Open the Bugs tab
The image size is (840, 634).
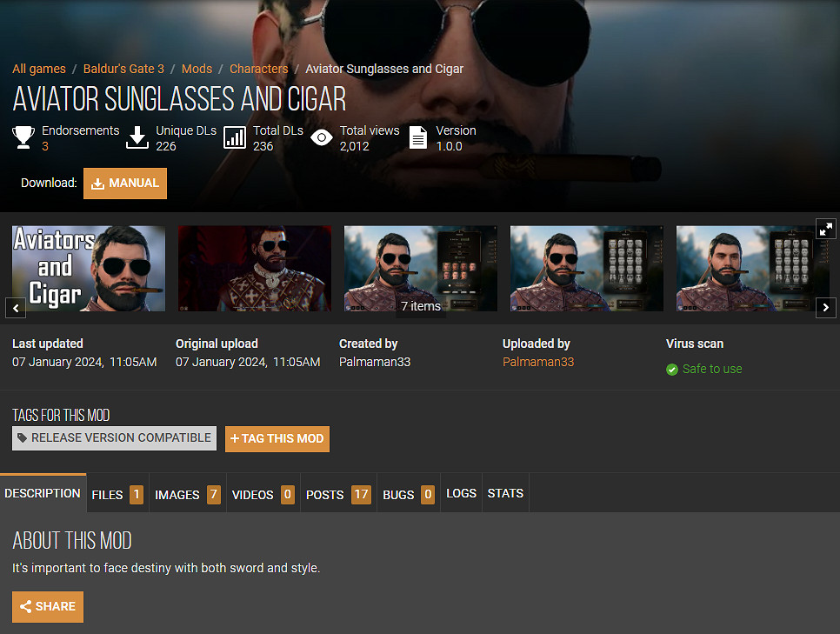[x=408, y=494]
